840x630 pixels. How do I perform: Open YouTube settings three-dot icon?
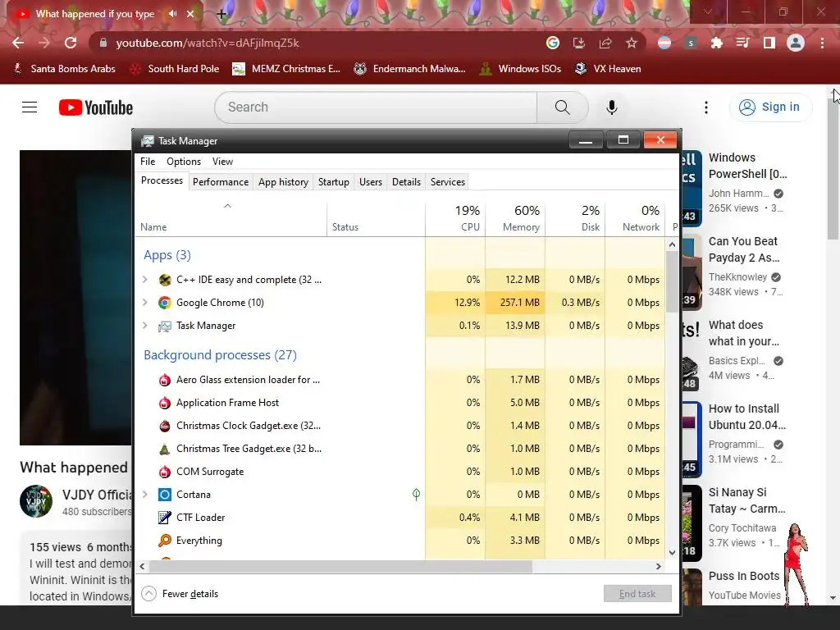pyautogui.click(x=706, y=107)
